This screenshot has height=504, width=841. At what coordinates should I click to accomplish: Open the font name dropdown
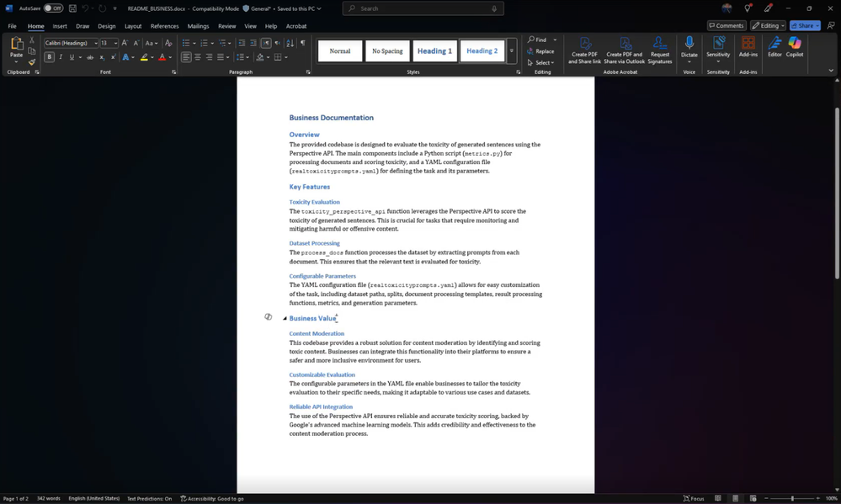(95, 43)
